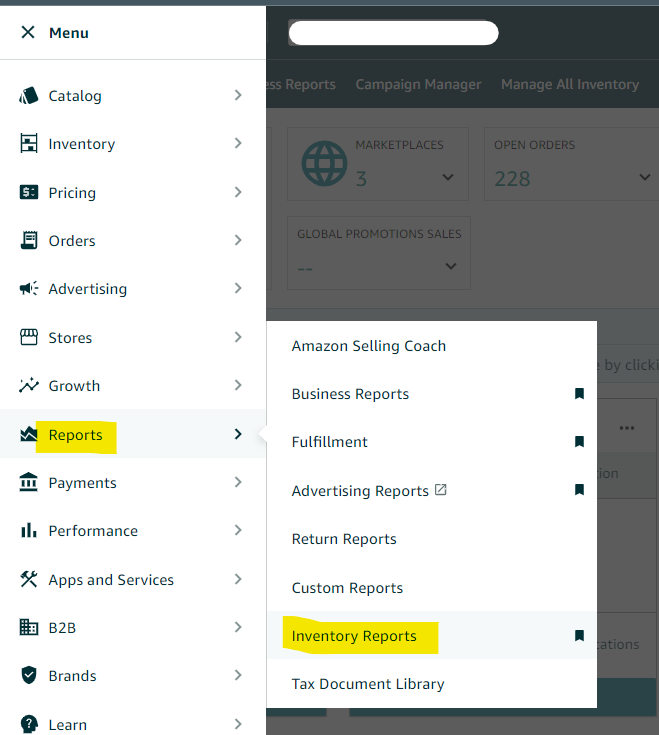The width and height of the screenshot is (659, 735).
Task: Expand the Reports submenu chevron
Action: click(238, 434)
